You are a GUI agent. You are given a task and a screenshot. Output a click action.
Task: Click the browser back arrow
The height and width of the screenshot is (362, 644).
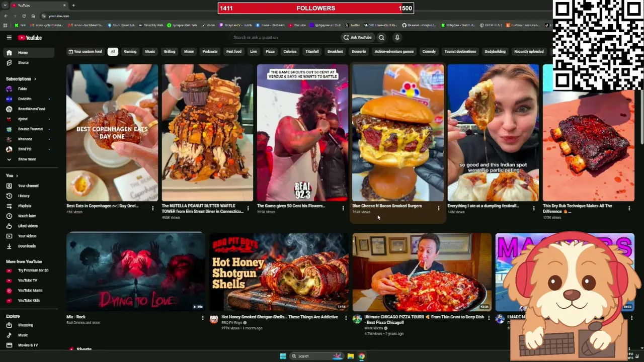click(x=6, y=16)
